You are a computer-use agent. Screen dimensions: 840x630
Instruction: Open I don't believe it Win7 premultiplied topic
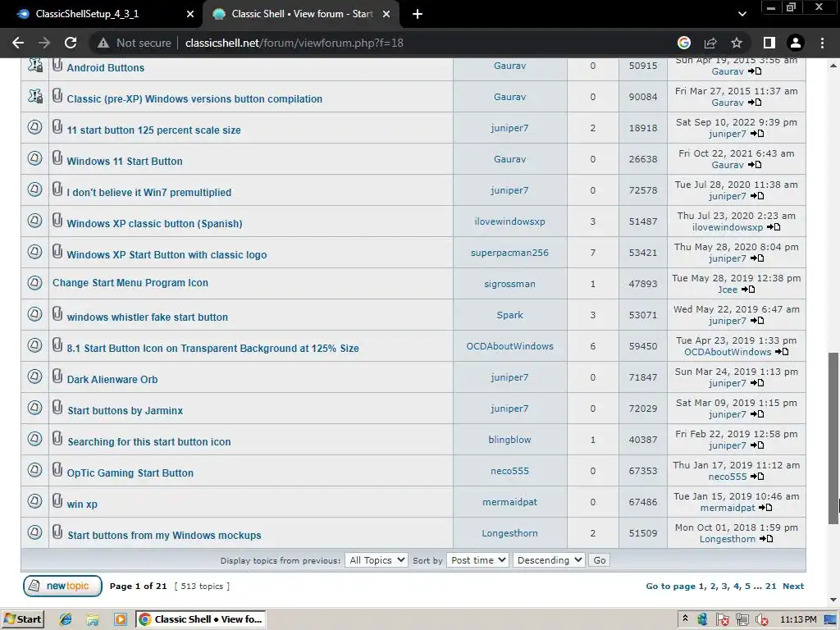(x=149, y=192)
